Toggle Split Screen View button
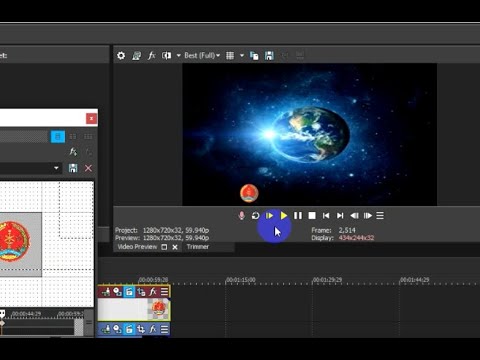Screen dimensions: 480x360 coord(167,56)
